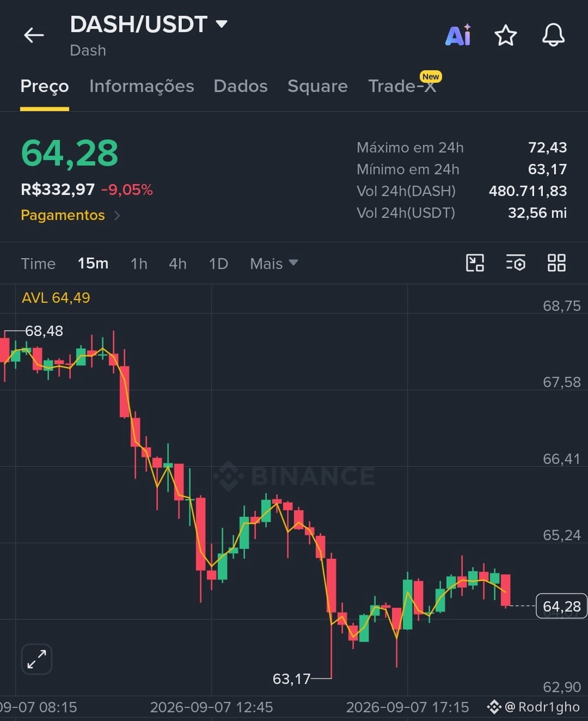
Task: Open the Trade-X tab
Action: coord(402,86)
